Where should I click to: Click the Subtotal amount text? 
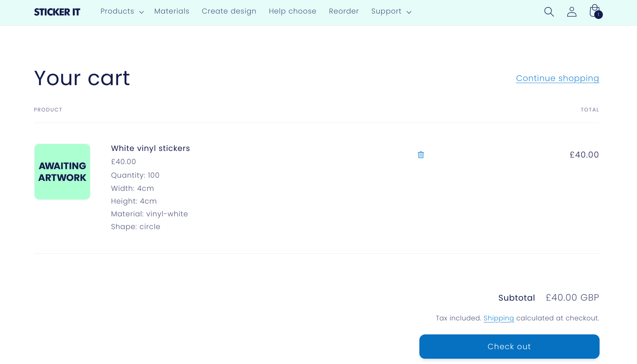click(572, 297)
